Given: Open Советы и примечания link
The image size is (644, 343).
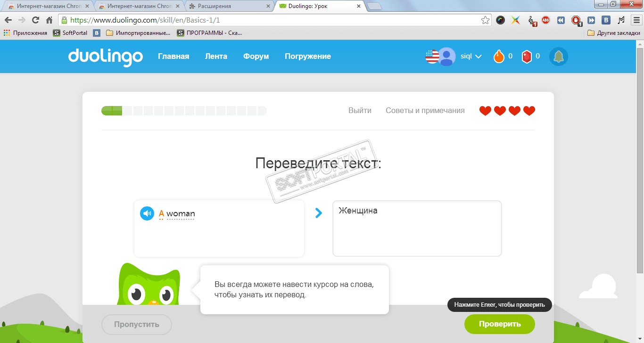Looking at the screenshot, I should point(425,111).
